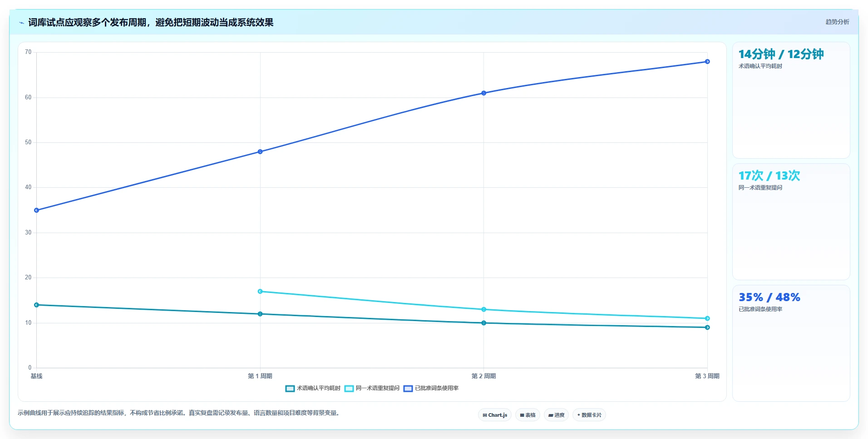The height and width of the screenshot is (439, 868).
Task: Click the 术语确认平均耗时 point at 第 2 周期
Action: tap(484, 323)
